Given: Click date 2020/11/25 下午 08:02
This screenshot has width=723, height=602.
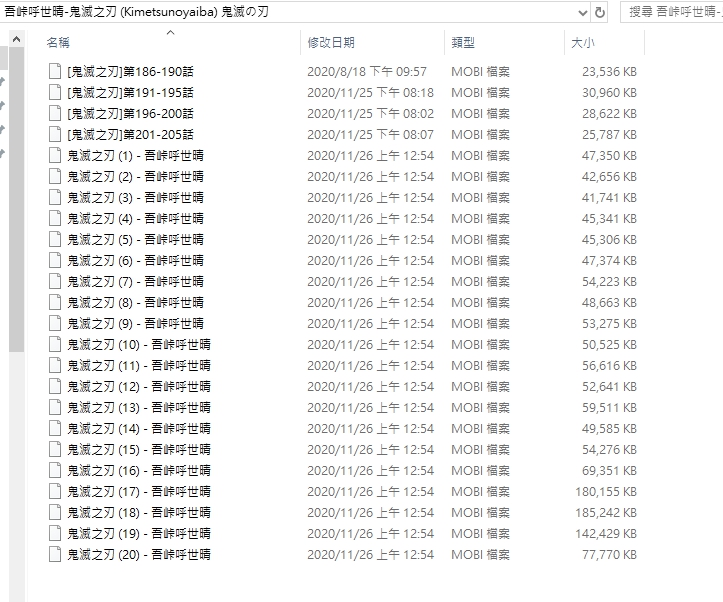Looking at the screenshot, I should (x=371, y=113).
